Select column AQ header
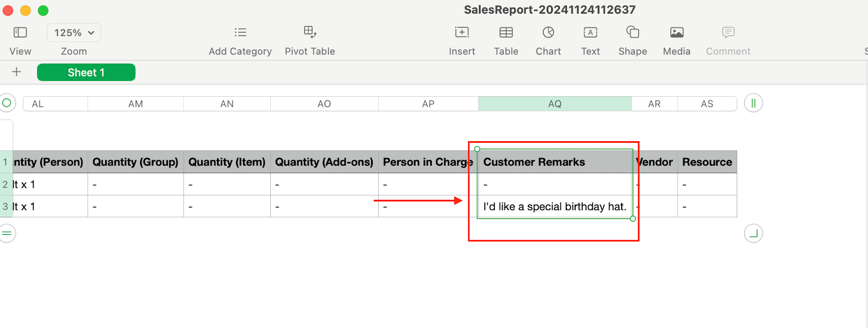This screenshot has height=328, width=868. click(554, 104)
